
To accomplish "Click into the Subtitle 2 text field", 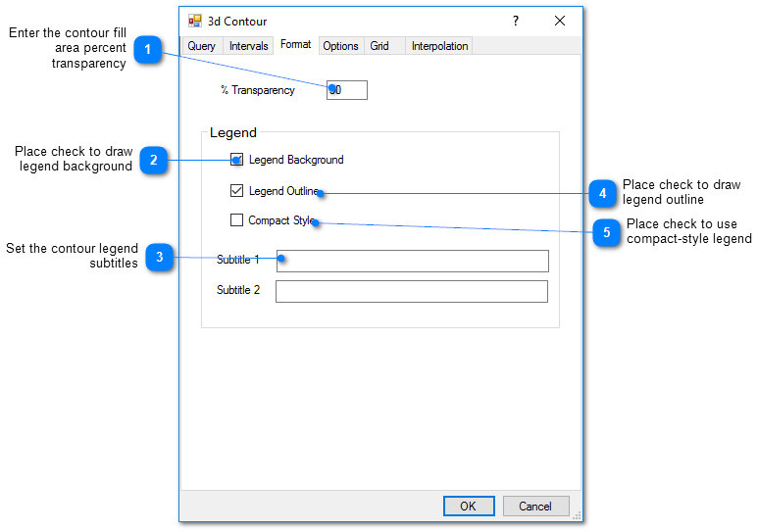I will point(412,291).
